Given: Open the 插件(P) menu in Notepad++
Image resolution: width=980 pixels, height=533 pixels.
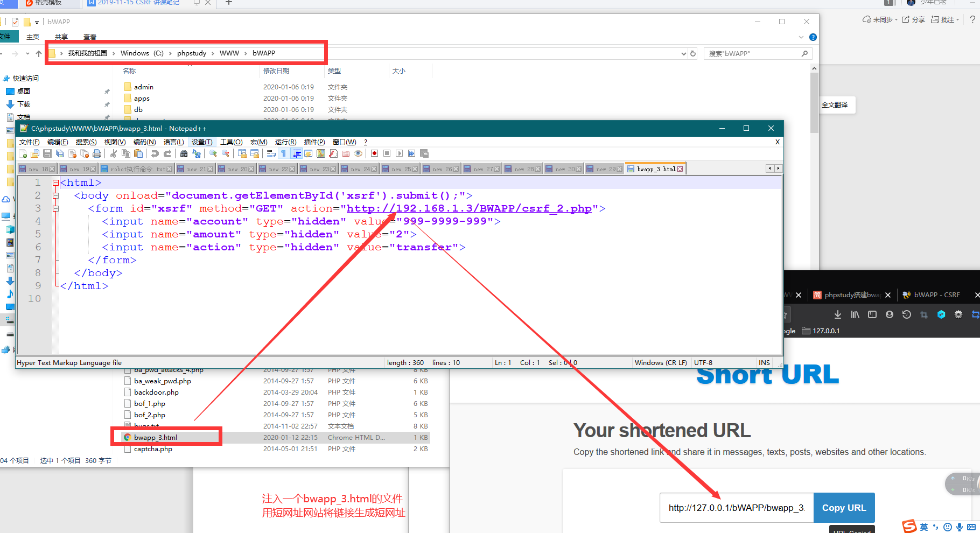Looking at the screenshot, I should point(314,142).
